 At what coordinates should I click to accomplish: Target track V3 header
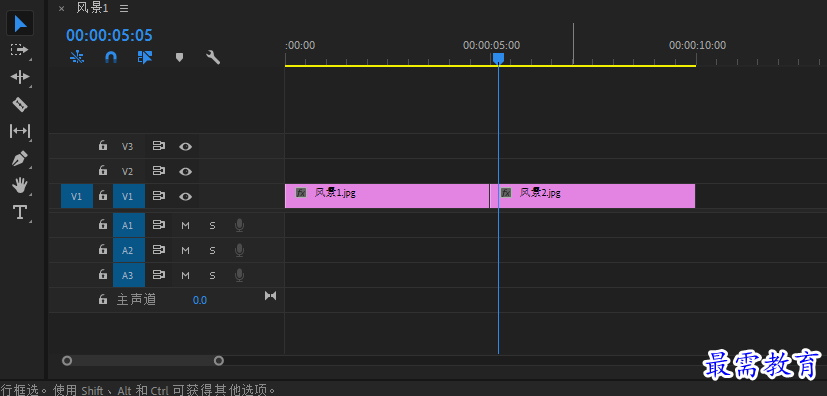128,147
